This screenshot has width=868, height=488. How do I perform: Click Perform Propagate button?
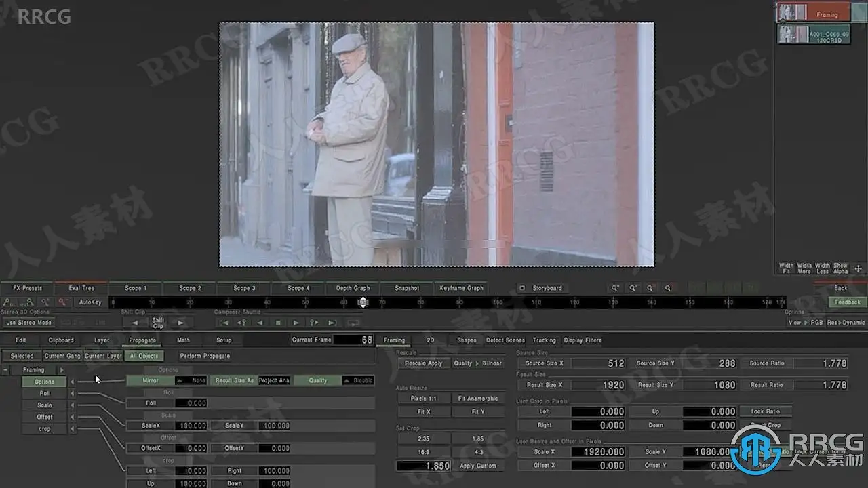pos(205,356)
